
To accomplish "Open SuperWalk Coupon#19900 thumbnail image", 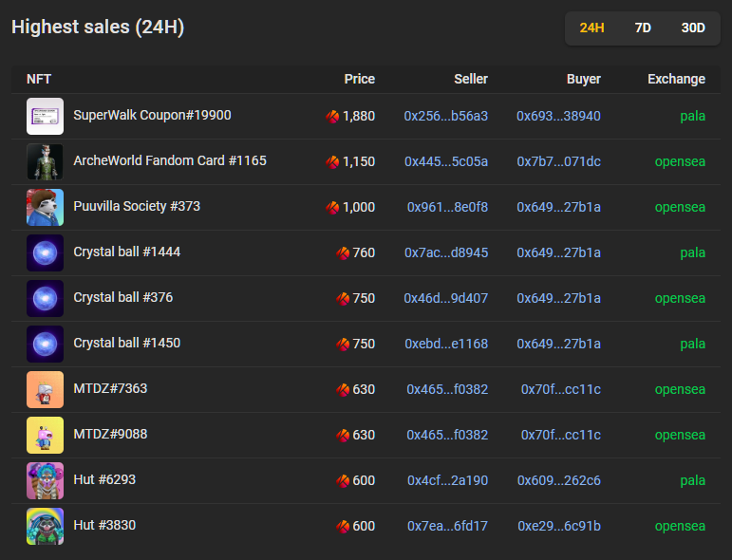I will pyautogui.click(x=45, y=116).
